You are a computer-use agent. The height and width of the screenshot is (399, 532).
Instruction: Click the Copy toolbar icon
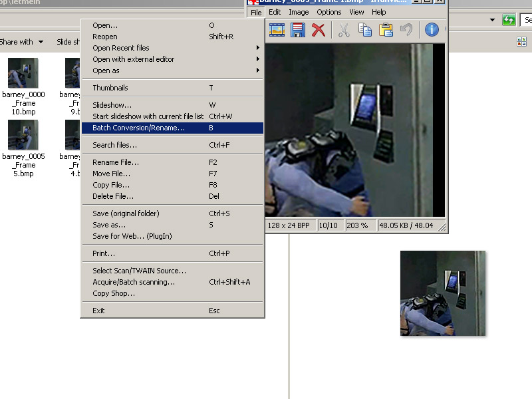(x=364, y=30)
